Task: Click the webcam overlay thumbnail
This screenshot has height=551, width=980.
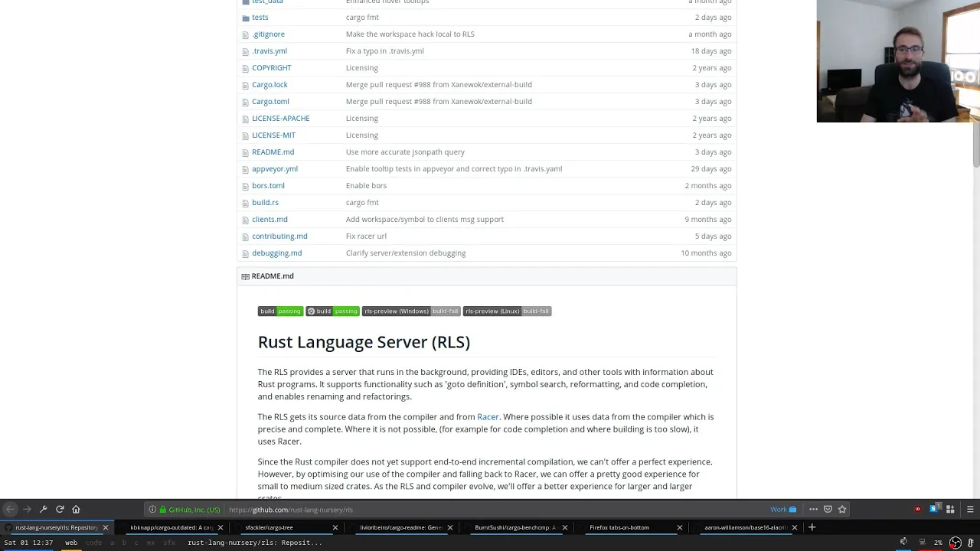Action: pos(898,61)
